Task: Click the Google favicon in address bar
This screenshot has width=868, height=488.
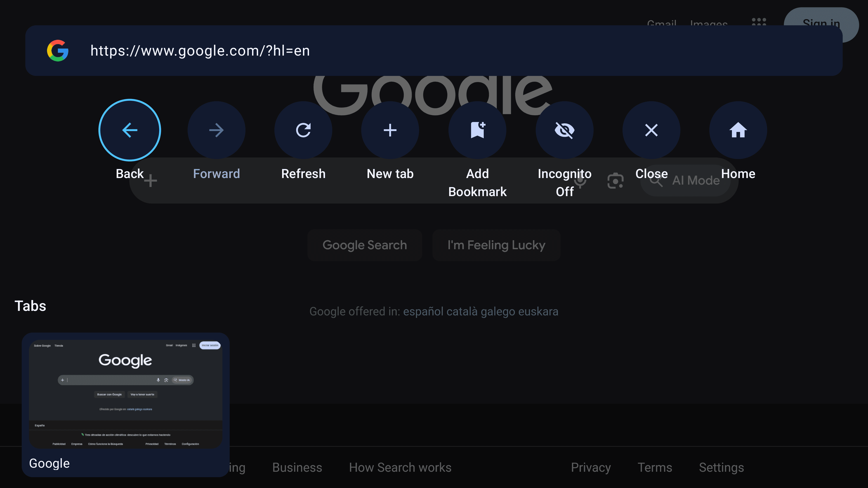Action: click(x=58, y=51)
